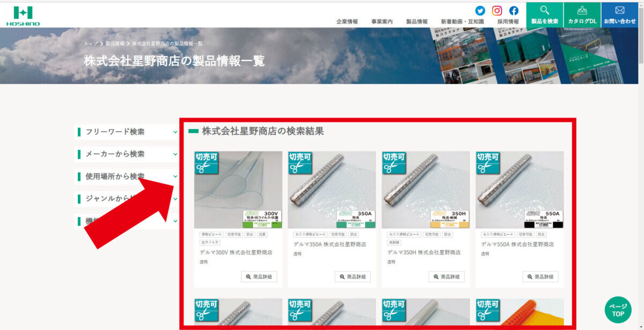
Task: Click 商品詳細 for デルマ350H
Action: pos(447,277)
